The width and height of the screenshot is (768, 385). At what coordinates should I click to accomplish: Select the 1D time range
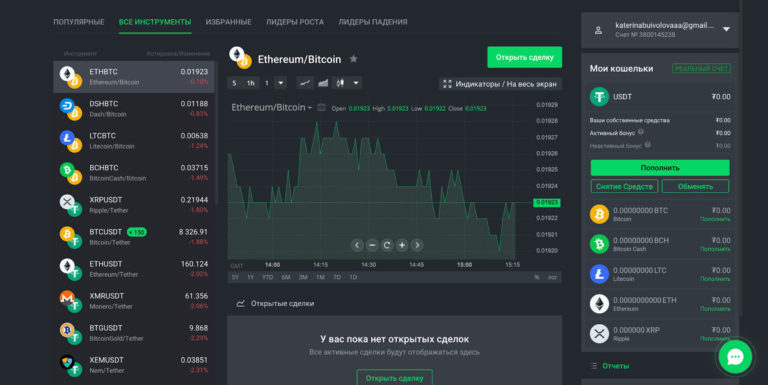click(353, 277)
